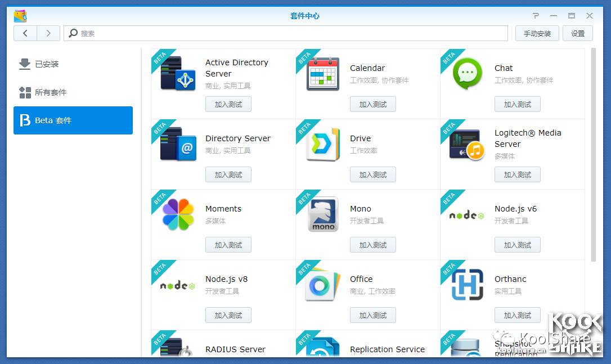Open the Replication Service package icon
Screen dimensions: 611x364
pos(322,347)
